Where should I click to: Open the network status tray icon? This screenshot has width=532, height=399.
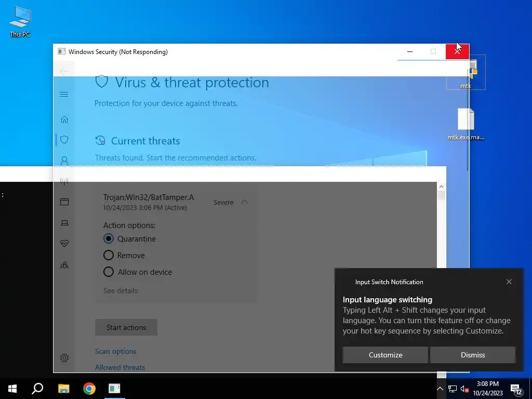coord(453,389)
